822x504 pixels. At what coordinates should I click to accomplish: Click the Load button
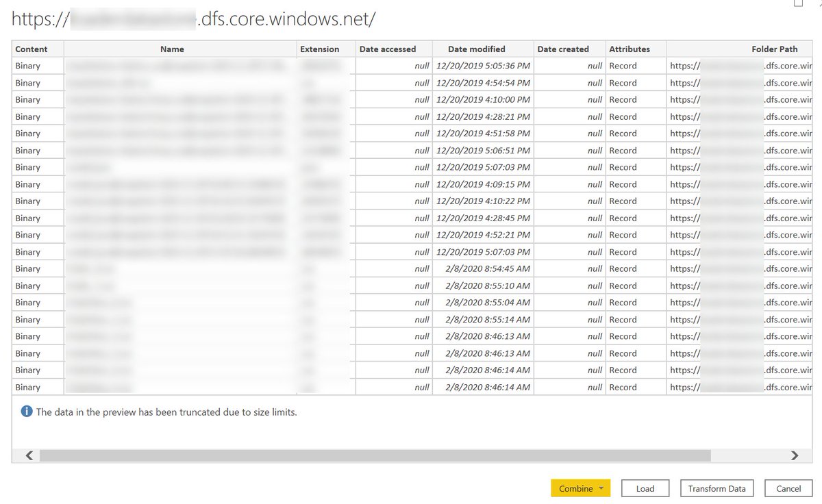(645, 488)
